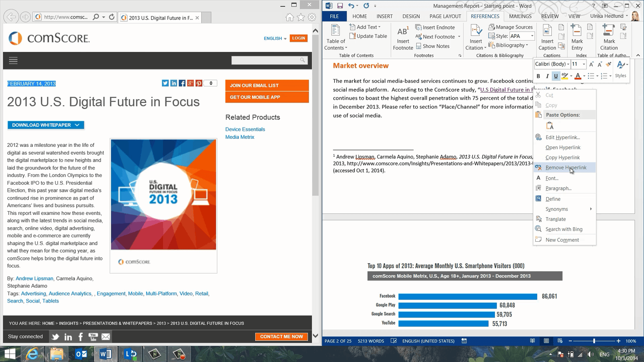Viewport: 644px width, 362px height.
Task: Click the Keep Text Only paste option
Action: tap(550, 126)
